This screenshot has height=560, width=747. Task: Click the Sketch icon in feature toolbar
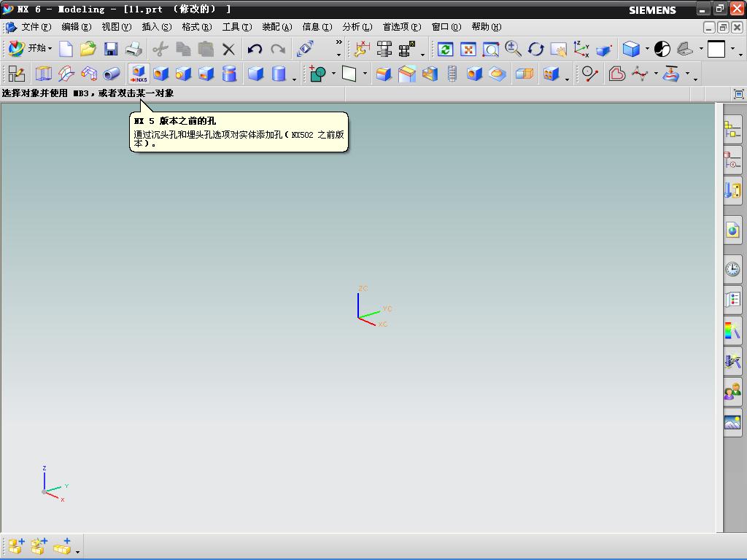coord(17,74)
